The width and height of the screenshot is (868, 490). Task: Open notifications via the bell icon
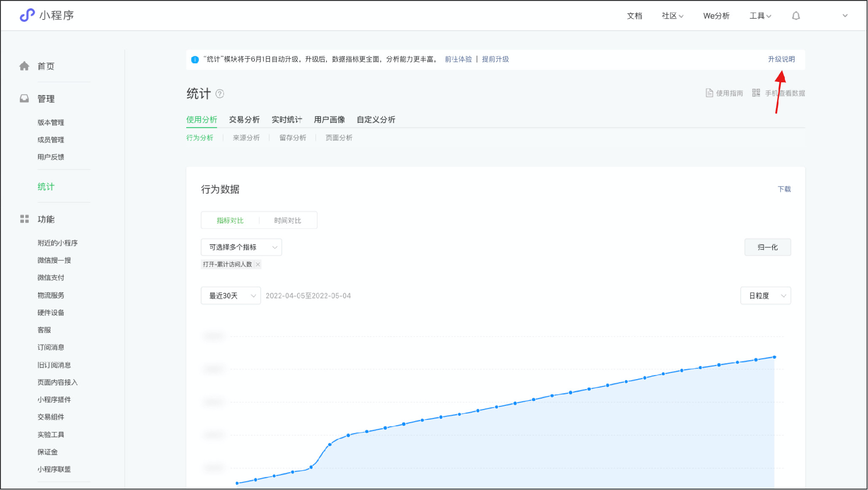(796, 15)
